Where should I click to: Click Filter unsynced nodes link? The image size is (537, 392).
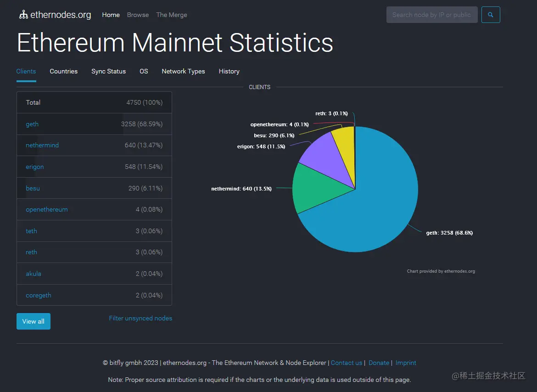click(140, 318)
